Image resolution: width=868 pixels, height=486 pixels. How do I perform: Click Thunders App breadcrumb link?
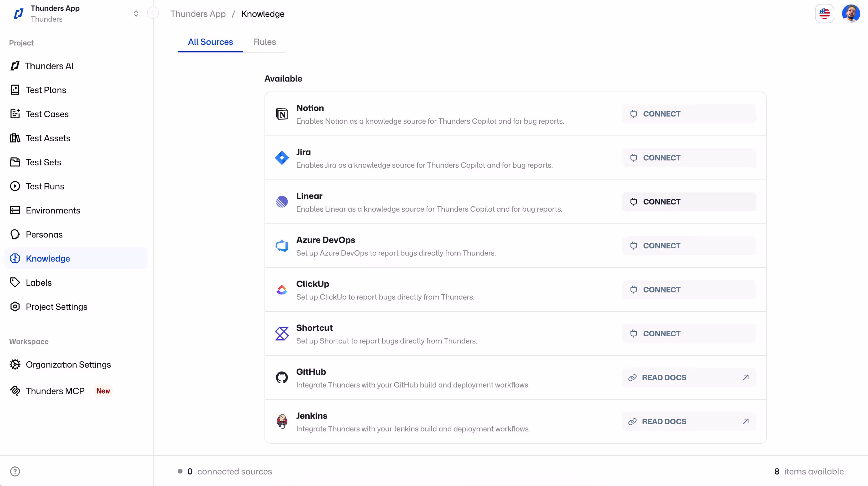(x=198, y=14)
